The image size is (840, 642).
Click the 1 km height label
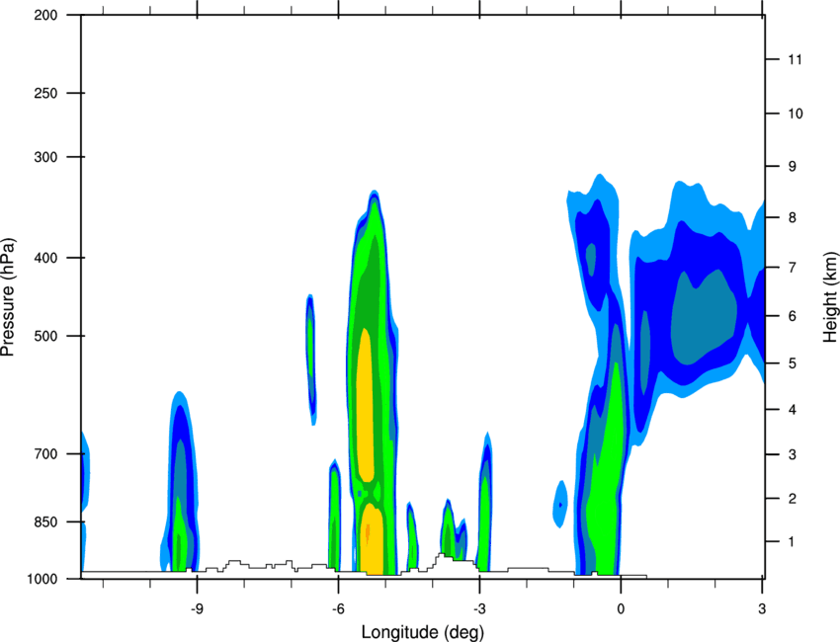pos(792,542)
